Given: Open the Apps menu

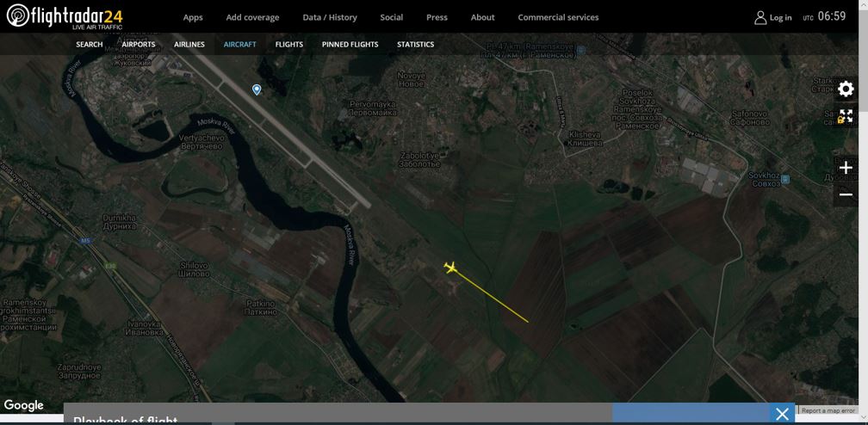Looking at the screenshot, I should (x=193, y=17).
